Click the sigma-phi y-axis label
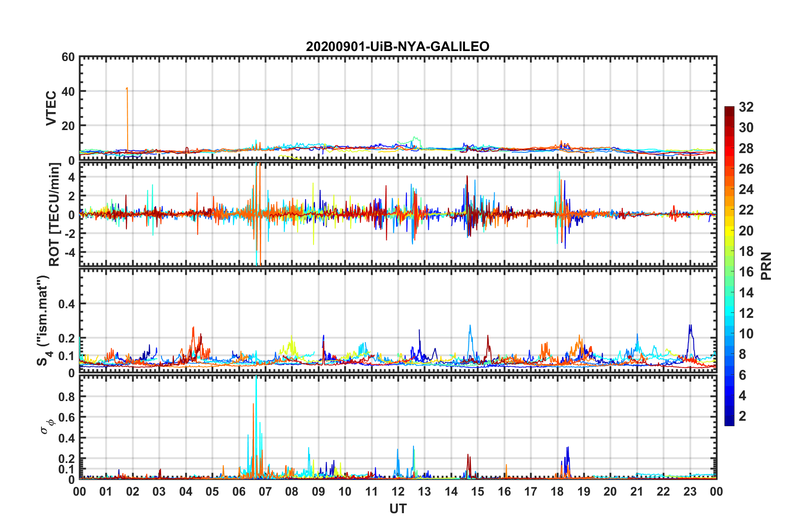 click(x=47, y=427)
